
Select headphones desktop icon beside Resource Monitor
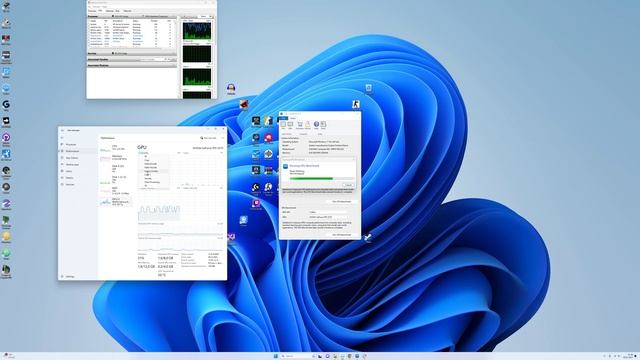coord(231,89)
